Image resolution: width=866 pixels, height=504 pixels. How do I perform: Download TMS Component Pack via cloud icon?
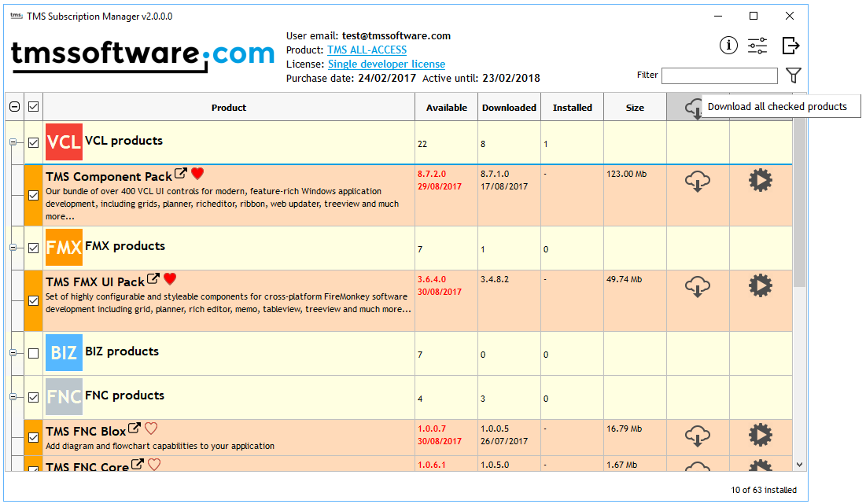[x=698, y=182]
